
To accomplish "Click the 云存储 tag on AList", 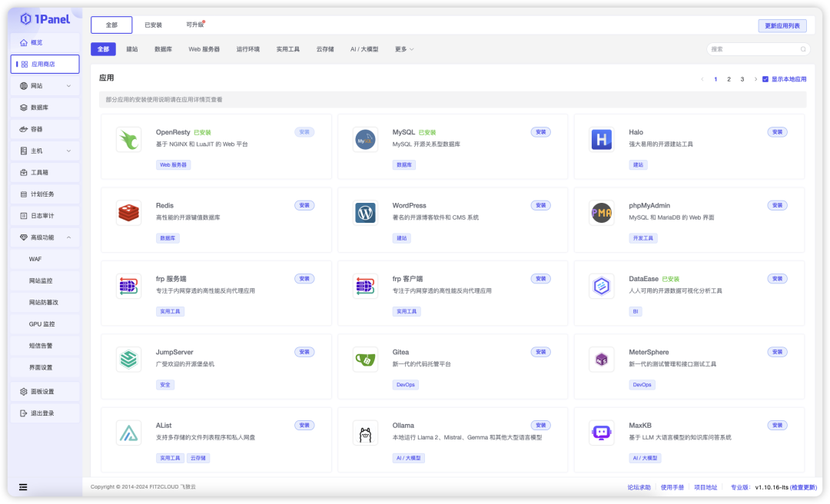I will pyautogui.click(x=198, y=459).
